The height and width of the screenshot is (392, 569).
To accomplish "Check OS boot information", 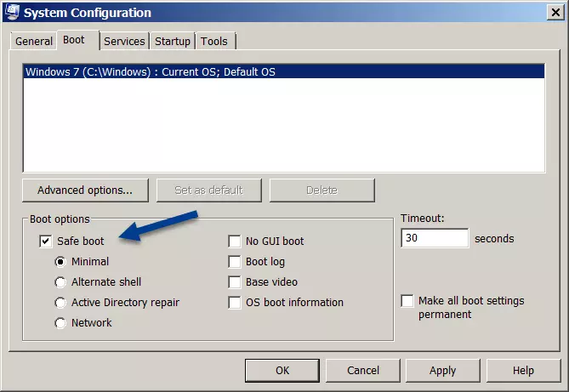I will 235,303.
